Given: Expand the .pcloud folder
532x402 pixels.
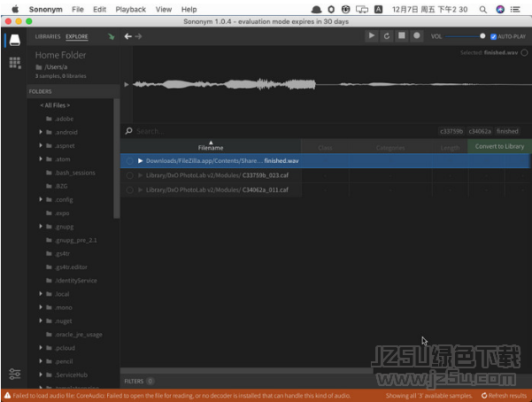Looking at the screenshot, I should [x=41, y=348].
